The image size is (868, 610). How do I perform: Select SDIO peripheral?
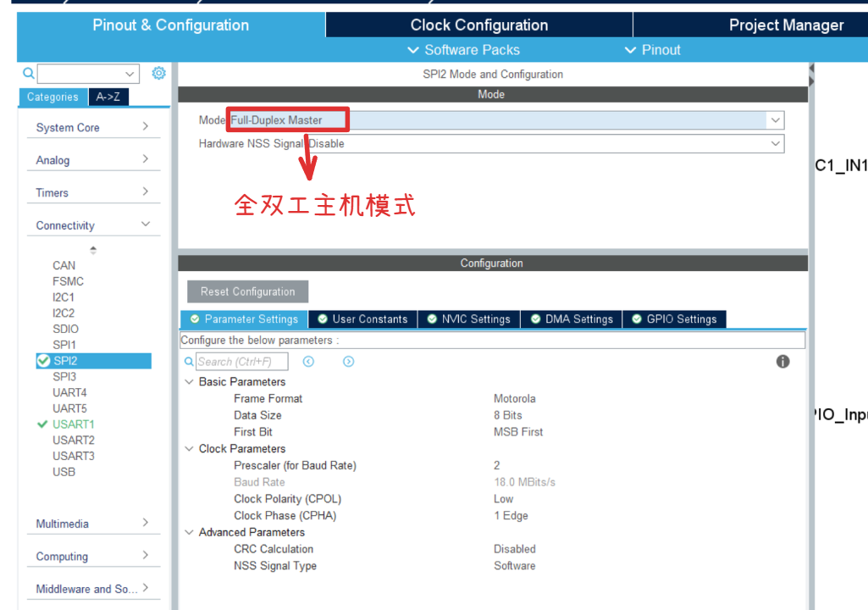[66, 329]
